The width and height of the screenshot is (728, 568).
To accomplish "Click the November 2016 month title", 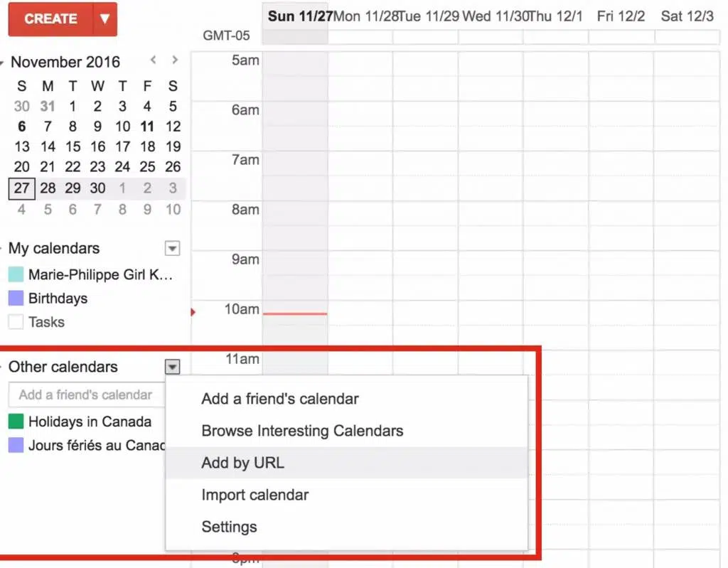I will [65, 63].
